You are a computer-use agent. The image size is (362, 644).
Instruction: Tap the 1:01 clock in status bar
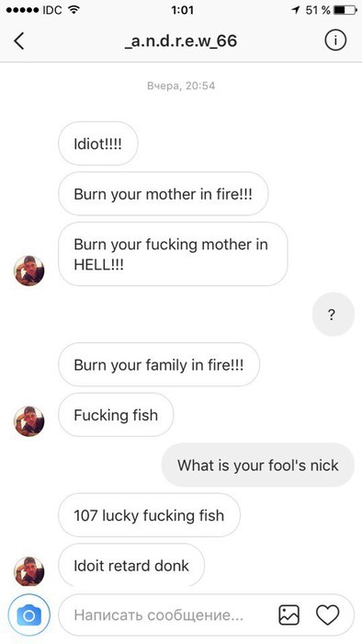(x=182, y=10)
